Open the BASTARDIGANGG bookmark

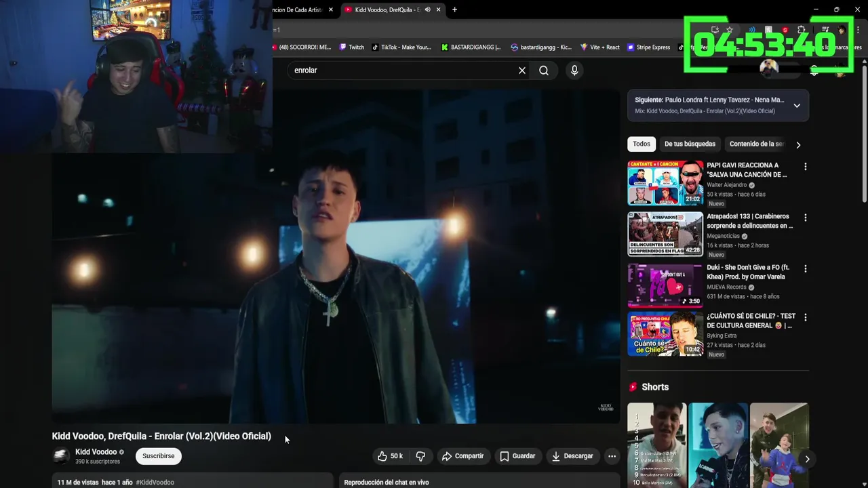(x=471, y=47)
